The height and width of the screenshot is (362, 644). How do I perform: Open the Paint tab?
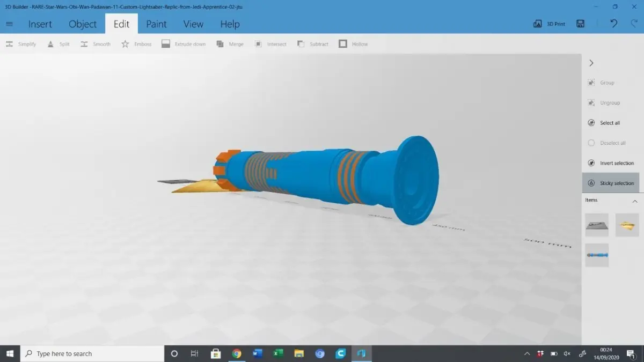click(156, 24)
